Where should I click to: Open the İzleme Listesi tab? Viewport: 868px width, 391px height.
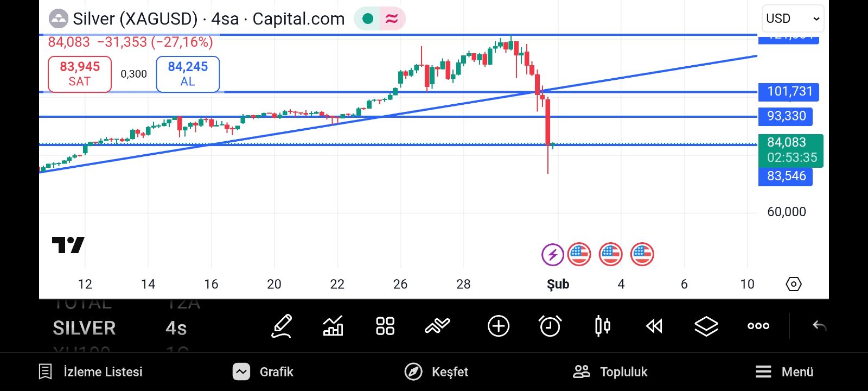(91, 372)
